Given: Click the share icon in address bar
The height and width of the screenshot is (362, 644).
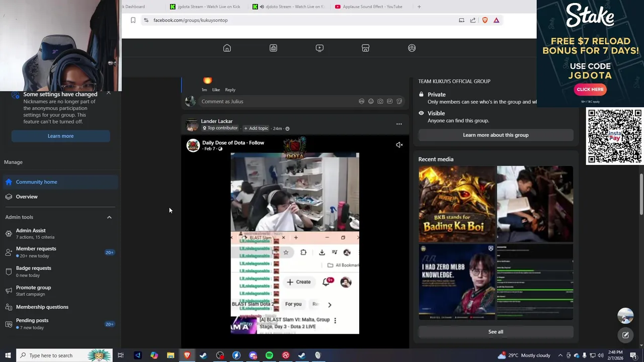Looking at the screenshot, I should (x=473, y=20).
